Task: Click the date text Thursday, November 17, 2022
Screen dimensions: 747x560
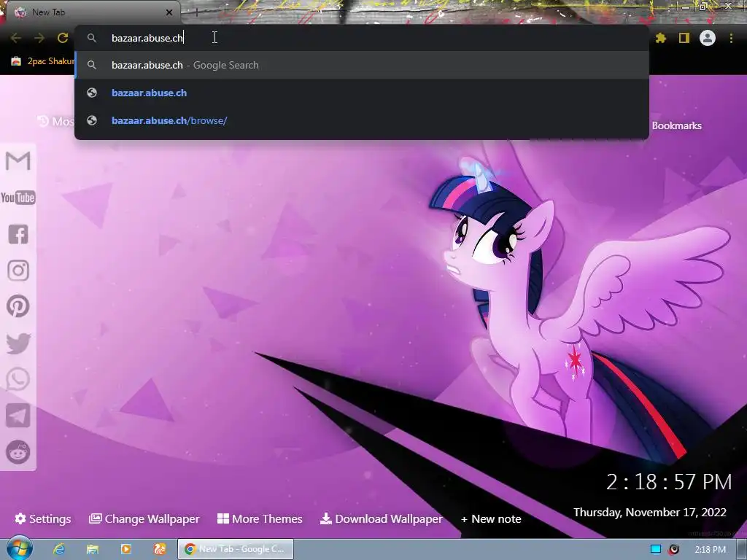Action: (650, 513)
